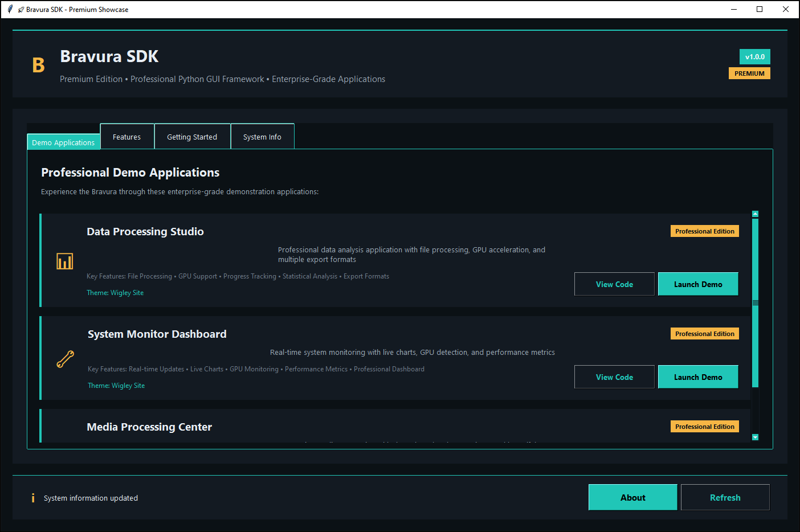Switch to the Getting Started tab

[192, 137]
